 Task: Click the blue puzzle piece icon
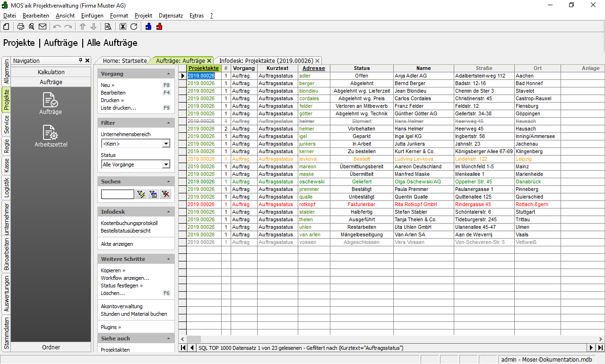148,26
